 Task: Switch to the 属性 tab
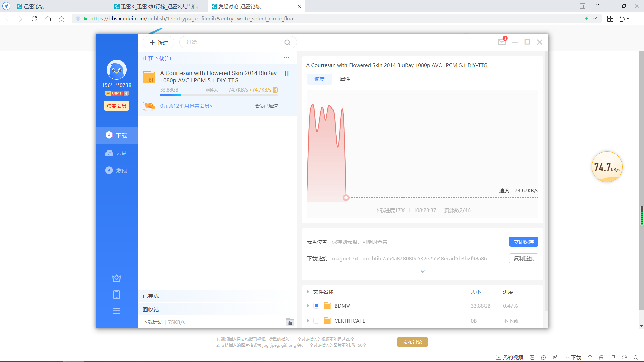[x=345, y=79]
